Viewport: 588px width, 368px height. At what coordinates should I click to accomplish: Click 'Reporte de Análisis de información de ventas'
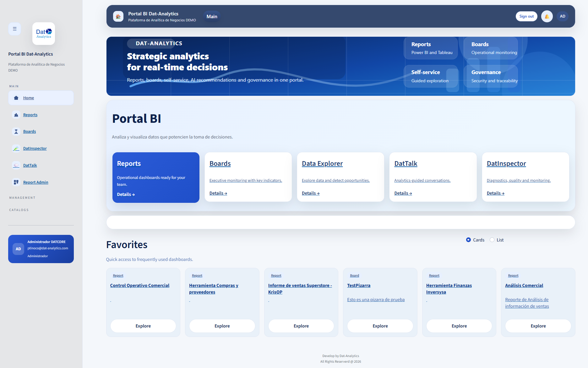point(527,303)
